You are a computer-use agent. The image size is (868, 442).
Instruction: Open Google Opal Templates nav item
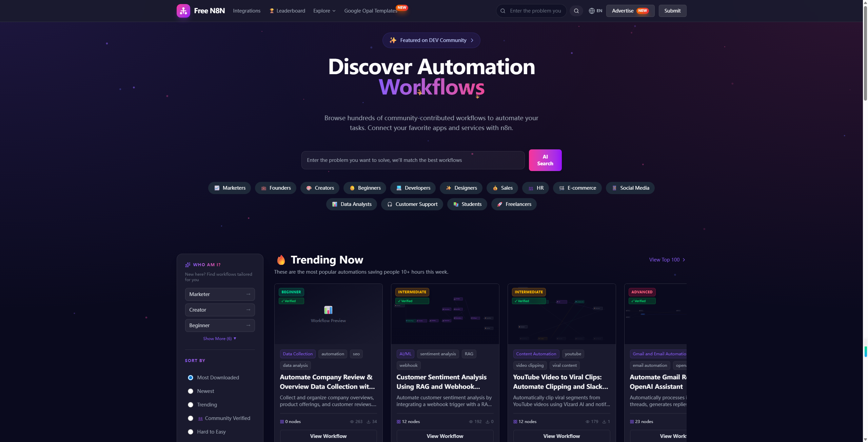coord(371,11)
